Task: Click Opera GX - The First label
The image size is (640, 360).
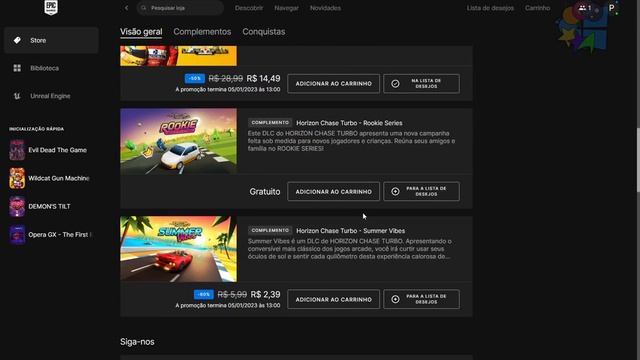Action: [60, 234]
